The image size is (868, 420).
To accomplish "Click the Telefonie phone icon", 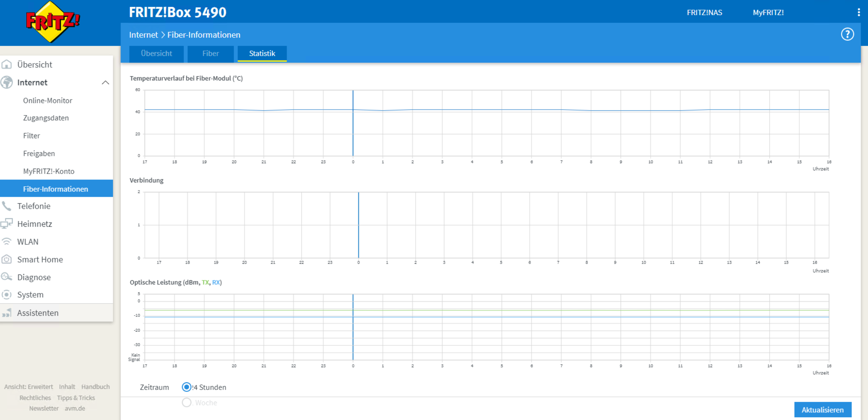I will click(x=7, y=206).
